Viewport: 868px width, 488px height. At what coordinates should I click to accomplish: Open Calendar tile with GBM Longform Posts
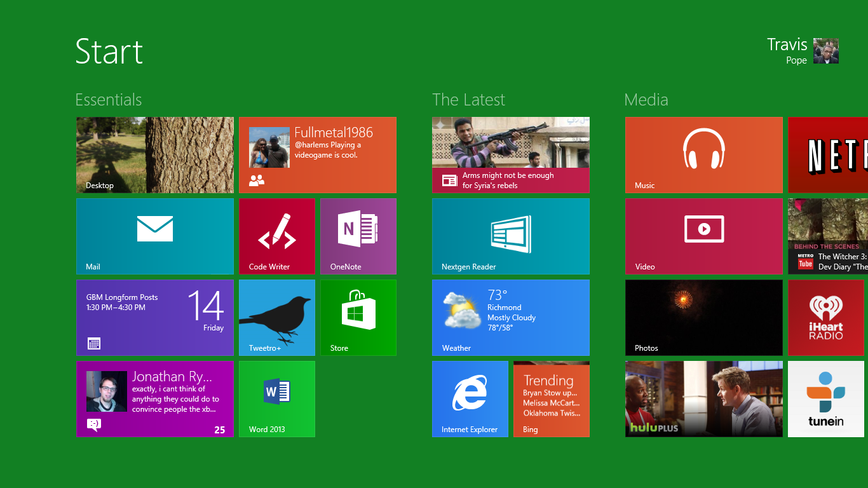[x=155, y=318]
